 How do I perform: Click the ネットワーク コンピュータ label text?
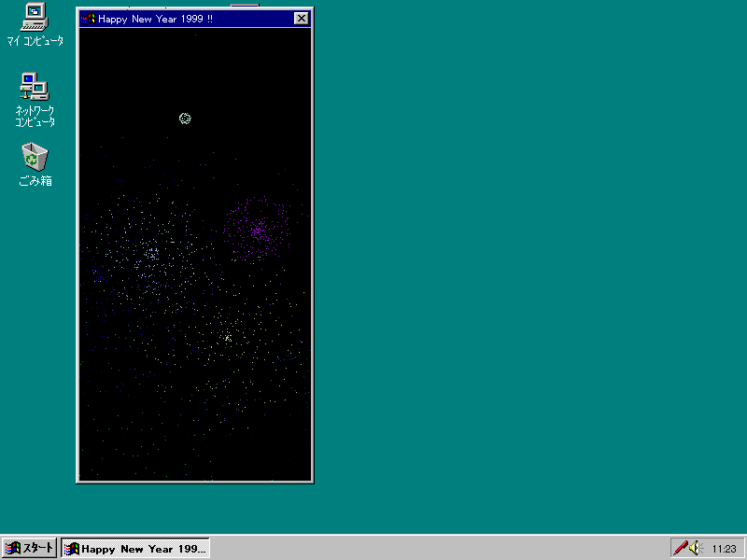pyautogui.click(x=35, y=117)
